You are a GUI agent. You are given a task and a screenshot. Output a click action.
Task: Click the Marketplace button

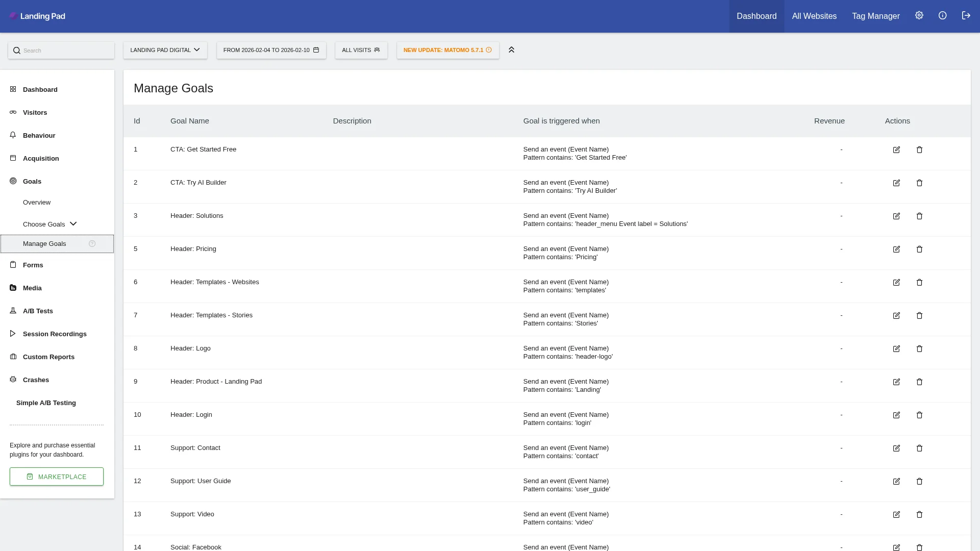pos(57,477)
